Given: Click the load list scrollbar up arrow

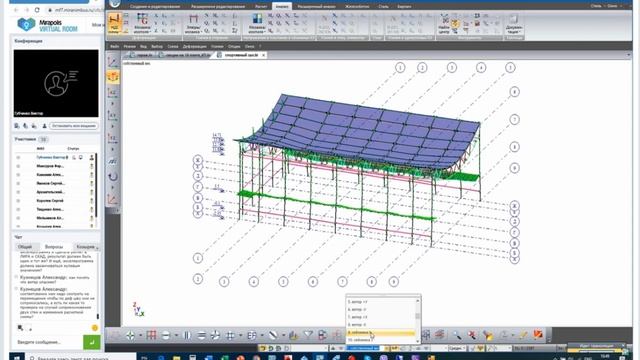Looking at the screenshot, I should point(418,301).
